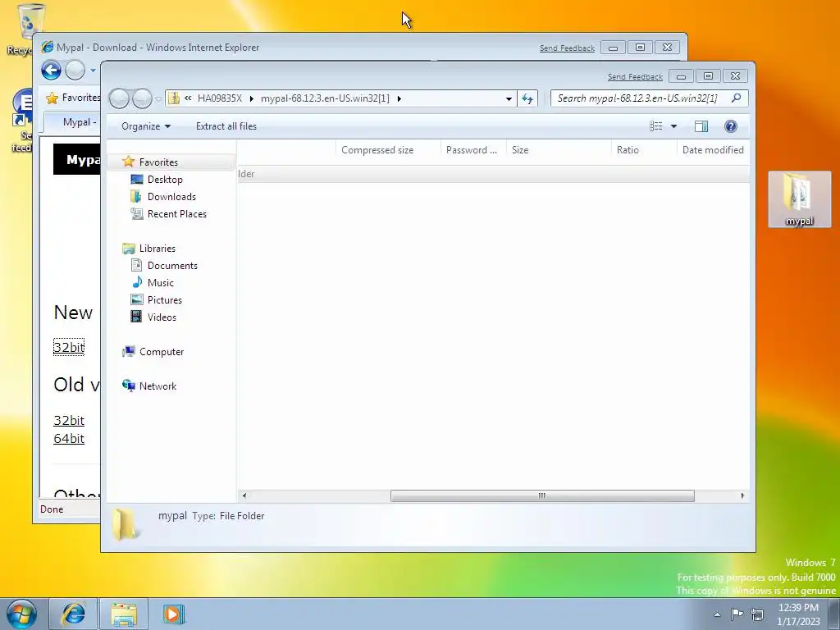The height and width of the screenshot is (630, 840).
Task: Go back in the Internet Explorer window
Action: (x=52, y=71)
